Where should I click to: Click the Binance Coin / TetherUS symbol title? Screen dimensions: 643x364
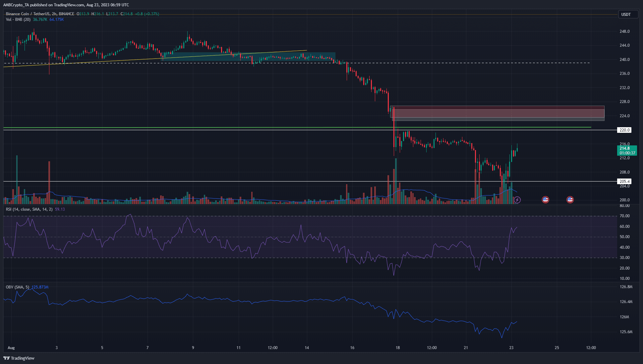40,14
